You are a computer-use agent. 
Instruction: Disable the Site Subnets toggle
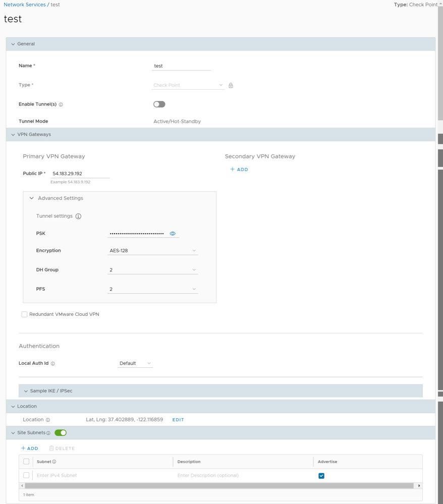(x=61, y=433)
